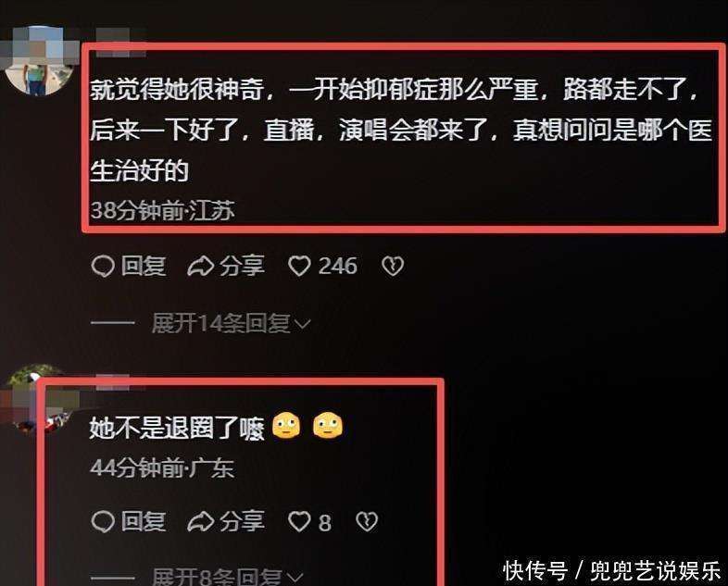728x586 pixels.
Task: Open first commenter's avatar profile
Action: click(40, 60)
